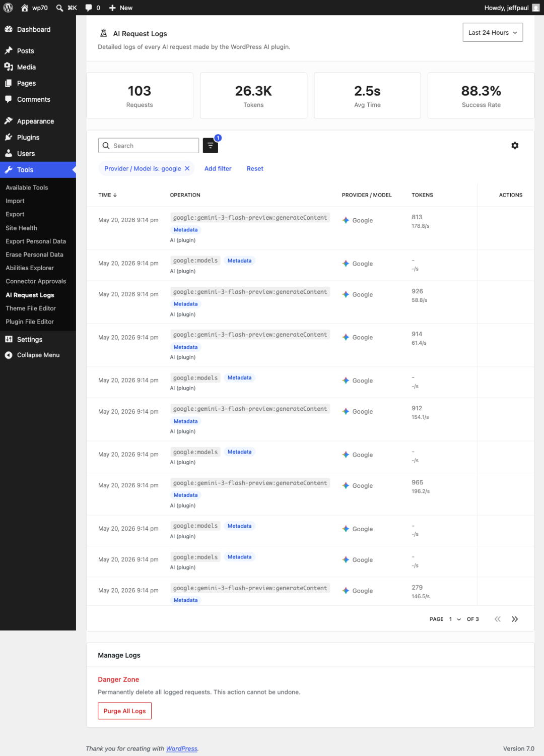Screen dimensions: 544x756
Task: Toggle the filter button with badge
Action: point(211,146)
